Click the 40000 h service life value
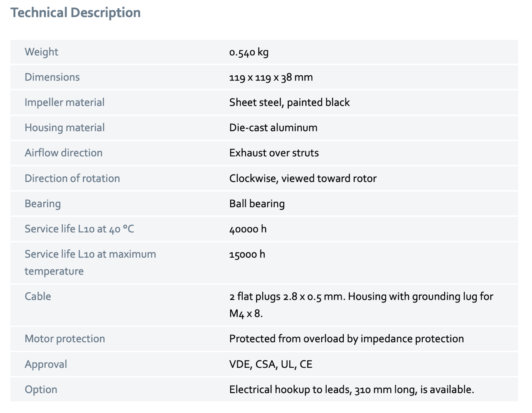 coord(248,229)
